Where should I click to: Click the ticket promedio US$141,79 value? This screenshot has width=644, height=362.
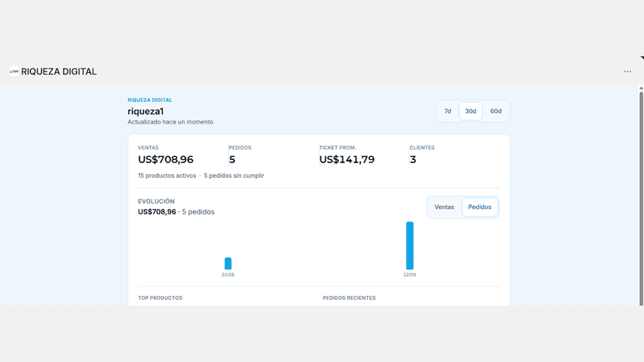(347, 159)
